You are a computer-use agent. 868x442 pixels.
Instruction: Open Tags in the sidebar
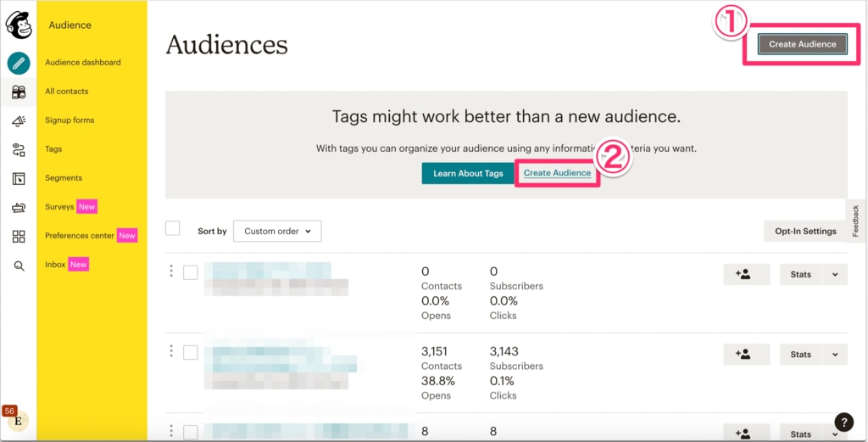pos(53,149)
